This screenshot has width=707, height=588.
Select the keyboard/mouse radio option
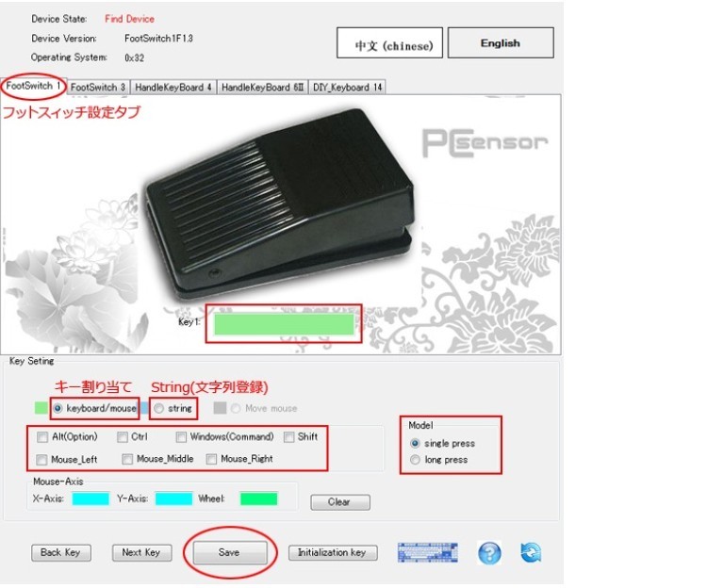(x=58, y=408)
